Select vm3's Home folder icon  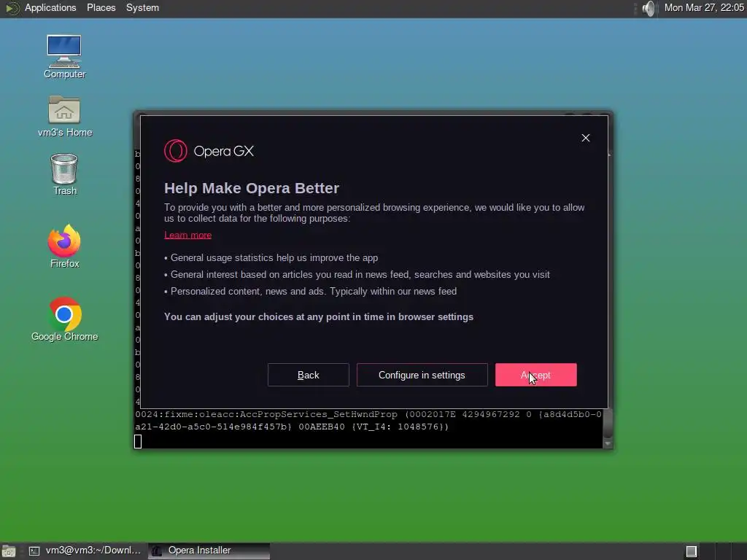tap(64, 116)
